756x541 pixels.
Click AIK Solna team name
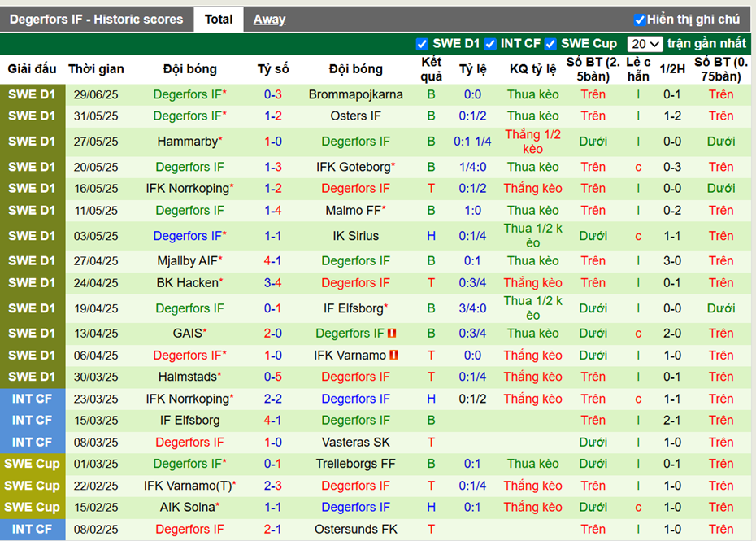click(x=188, y=507)
